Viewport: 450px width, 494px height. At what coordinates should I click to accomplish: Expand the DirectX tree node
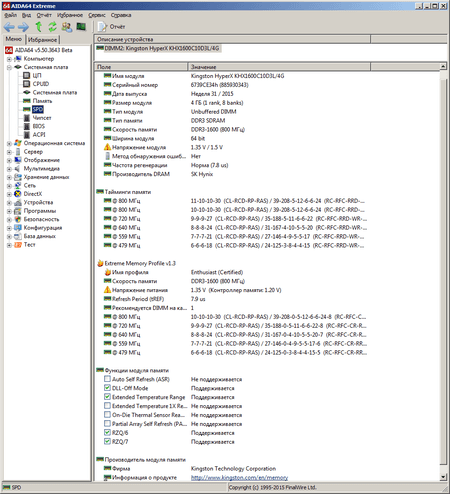click(9, 194)
